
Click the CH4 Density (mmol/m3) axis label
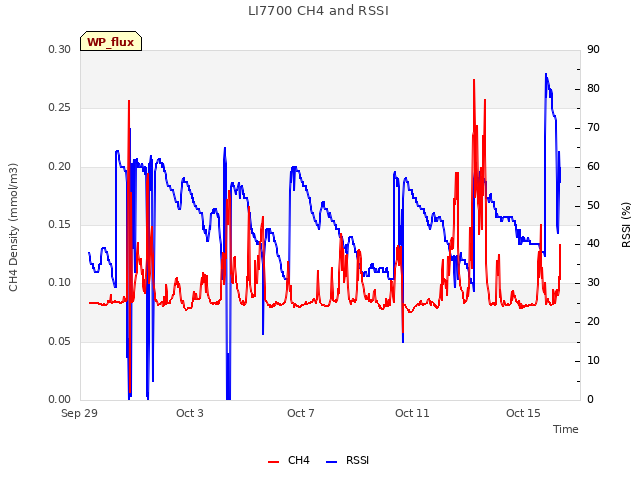13,227
